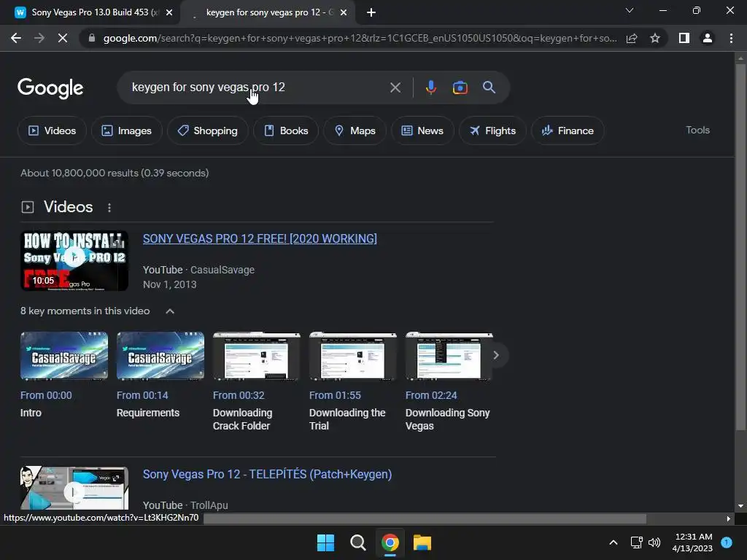Jump to Intro key moment thumbnail

(64, 356)
